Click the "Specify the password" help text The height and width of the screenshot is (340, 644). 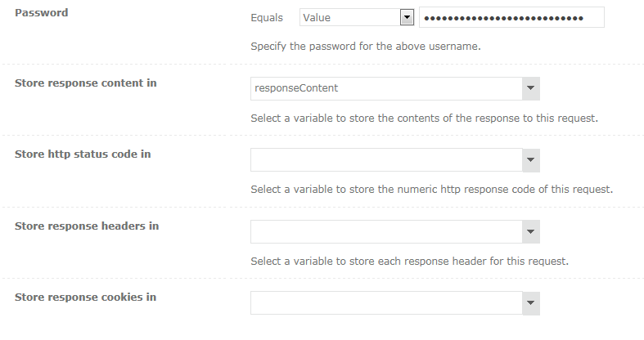click(x=365, y=47)
